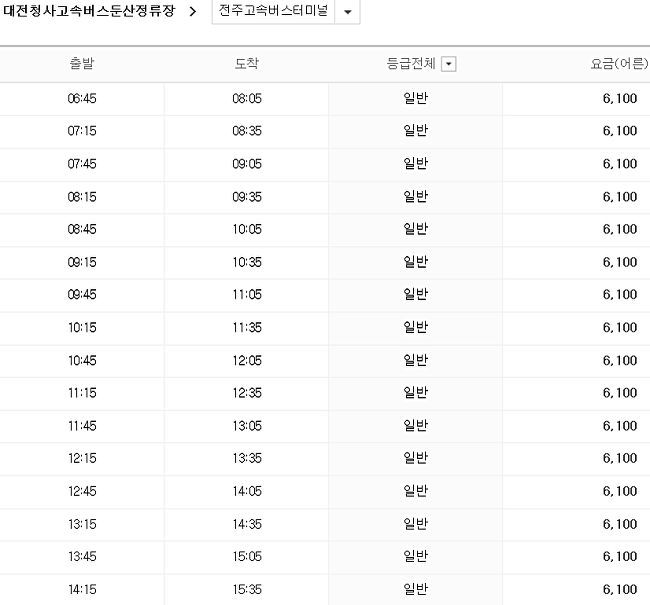Select the 09:15 departure time

click(x=82, y=262)
